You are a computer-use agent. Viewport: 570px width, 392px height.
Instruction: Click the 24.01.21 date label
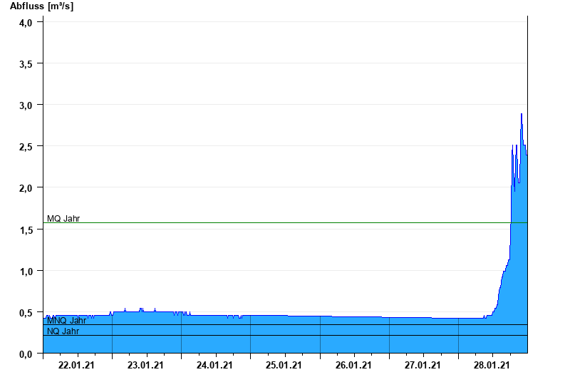(215, 366)
